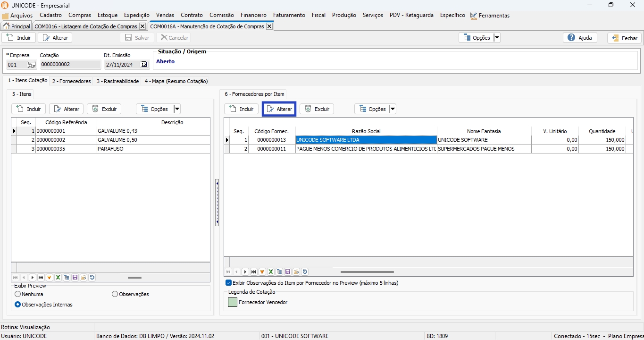Image resolution: width=644 pixels, height=340 pixels.
Task: Expand the top toolbar Opções dropdown arrow
Action: click(x=497, y=38)
